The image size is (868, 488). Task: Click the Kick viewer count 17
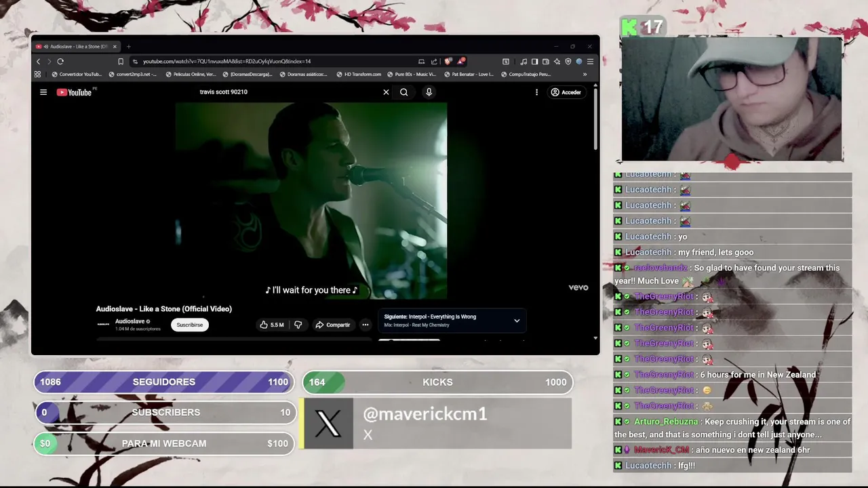pyautogui.click(x=652, y=27)
